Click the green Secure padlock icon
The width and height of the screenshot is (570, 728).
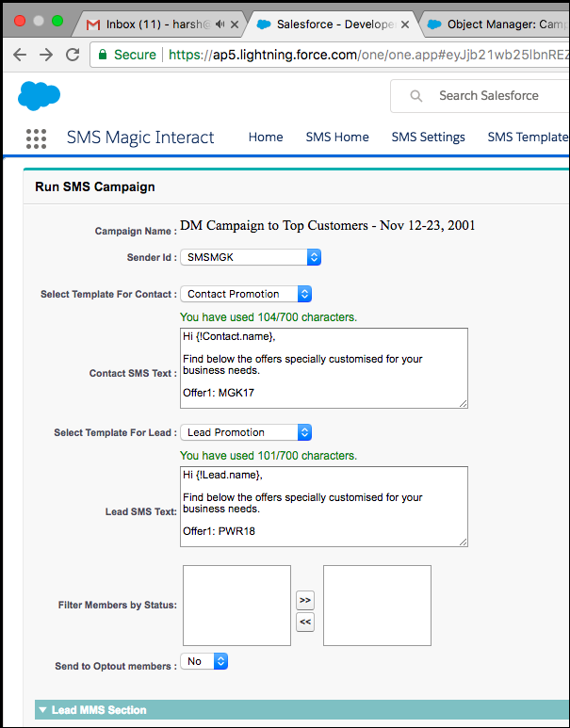[103, 55]
